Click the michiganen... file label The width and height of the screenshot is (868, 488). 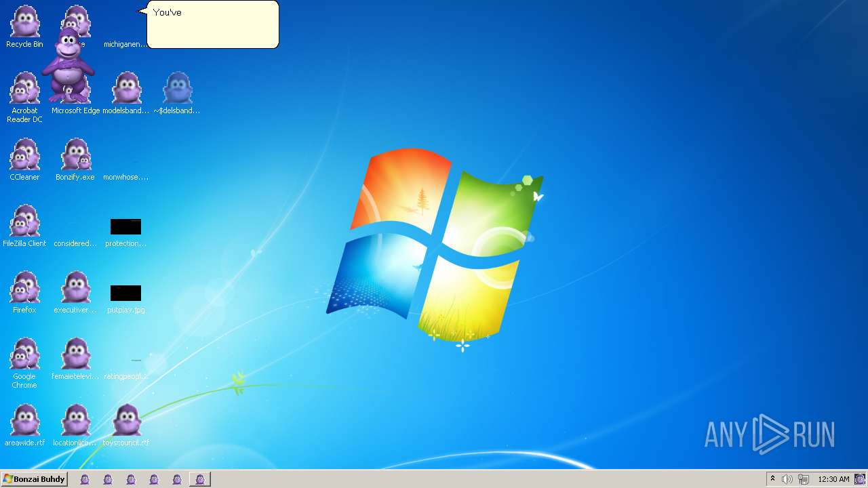[125, 44]
